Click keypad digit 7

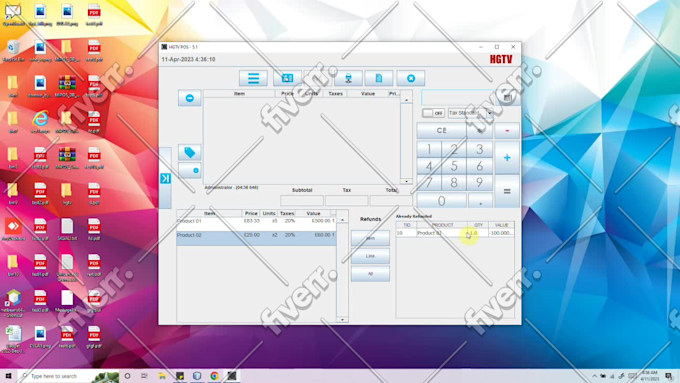pyautogui.click(x=429, y=183)
